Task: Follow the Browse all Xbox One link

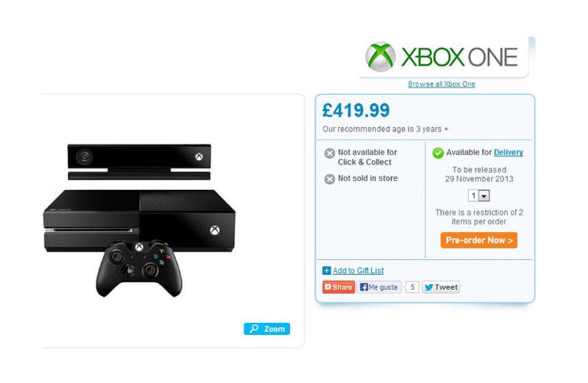Action: 442,84
